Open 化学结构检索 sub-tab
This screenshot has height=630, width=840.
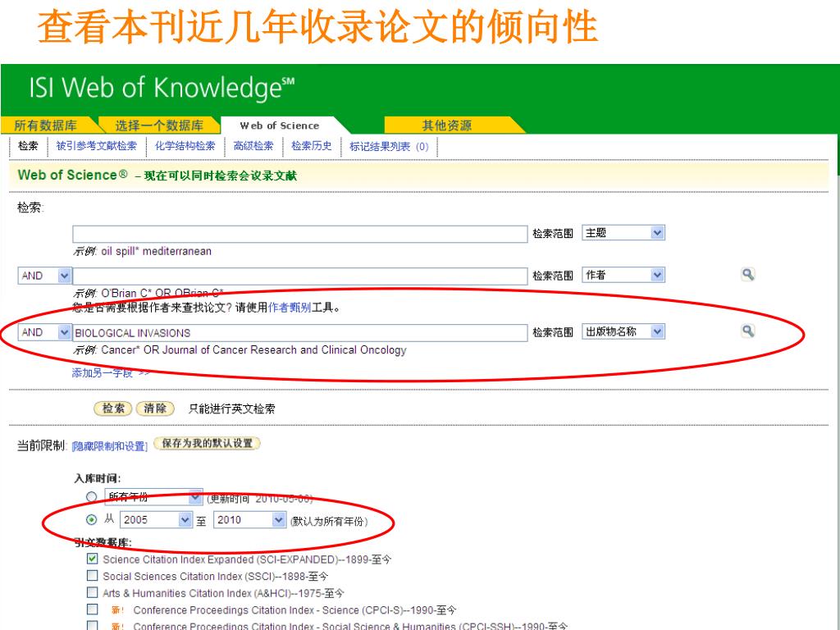point(185,146)
